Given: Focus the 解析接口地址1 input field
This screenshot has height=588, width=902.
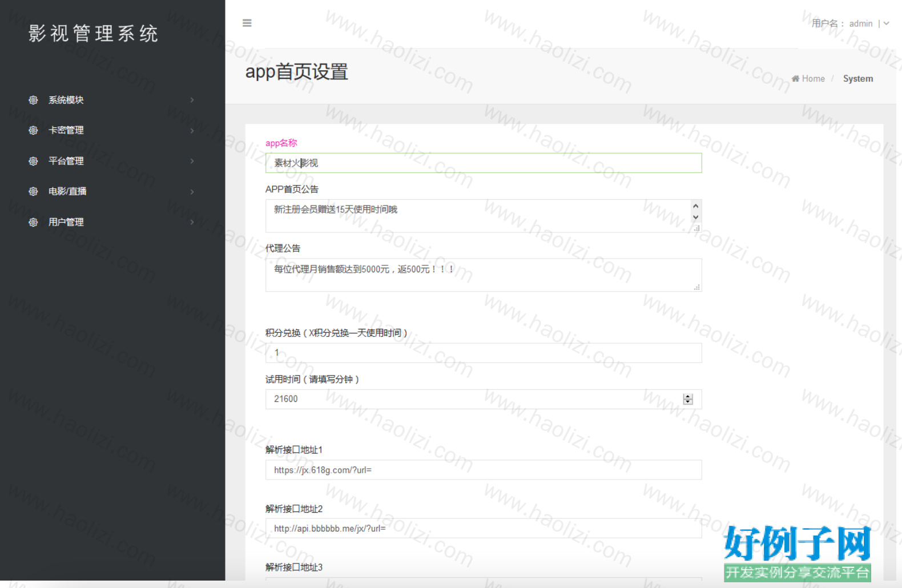Looking at the screenshot, I should coord(484,470).
